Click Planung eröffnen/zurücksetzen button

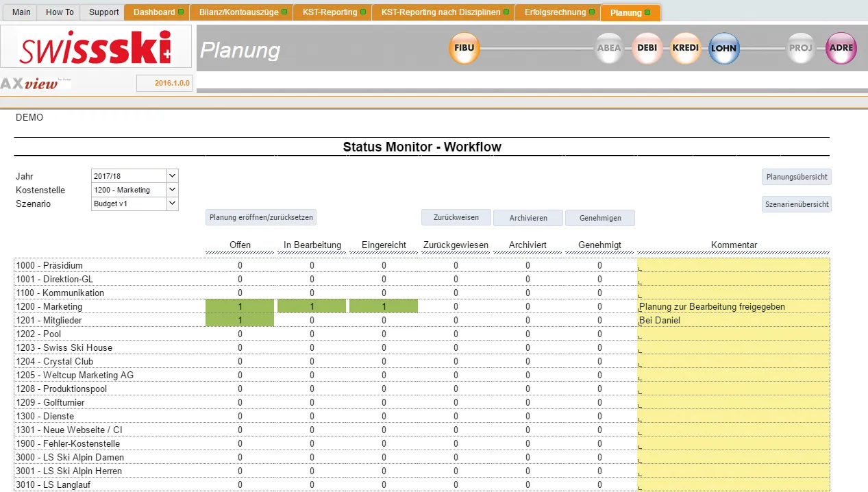261,217
